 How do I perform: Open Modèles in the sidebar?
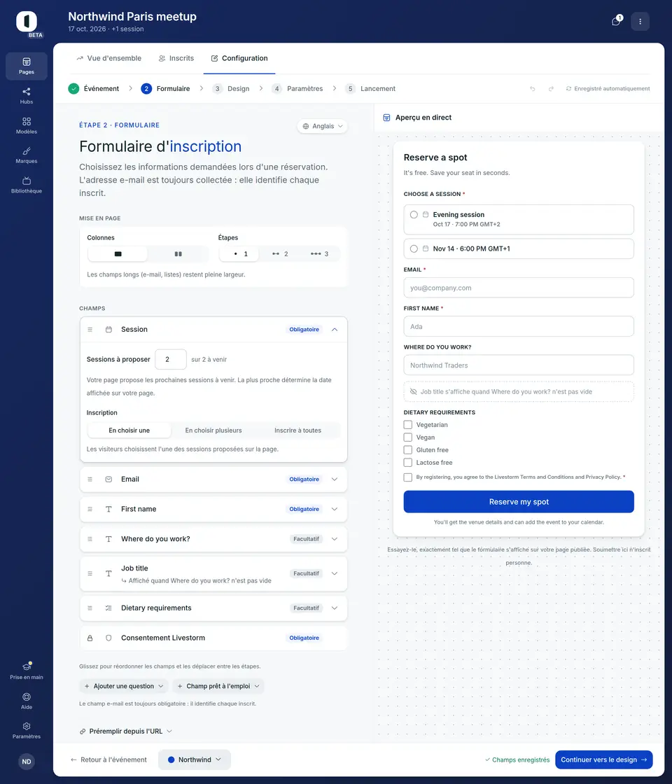(x=27, y=125)
